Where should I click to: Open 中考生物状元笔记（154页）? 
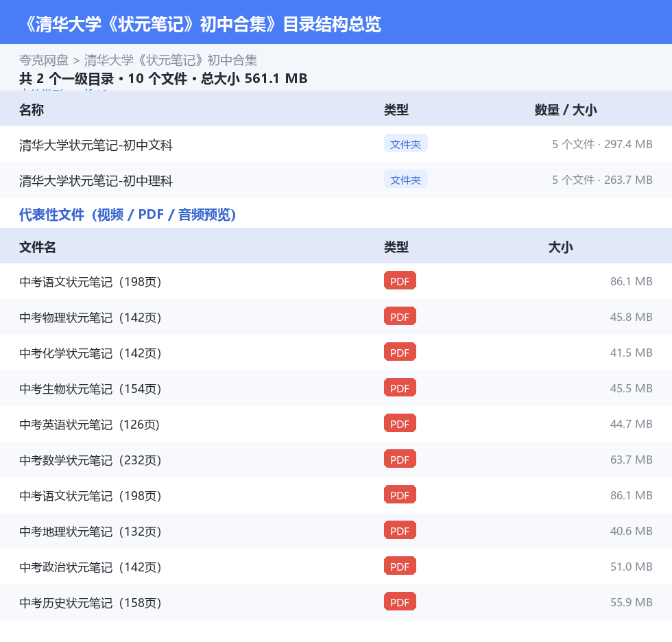click(x=91, y=389)
